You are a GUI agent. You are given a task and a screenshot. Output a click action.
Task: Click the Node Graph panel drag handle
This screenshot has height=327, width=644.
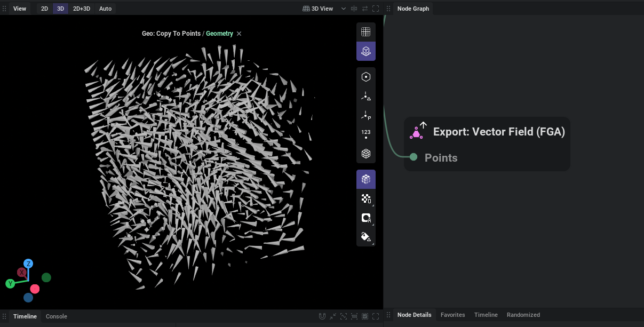(x=388, y=9)
